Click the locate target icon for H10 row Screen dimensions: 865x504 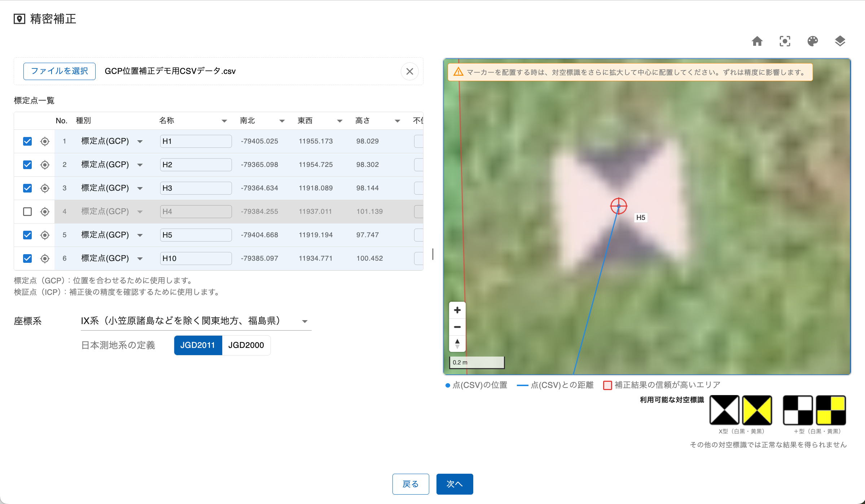(x=45, y=258)
